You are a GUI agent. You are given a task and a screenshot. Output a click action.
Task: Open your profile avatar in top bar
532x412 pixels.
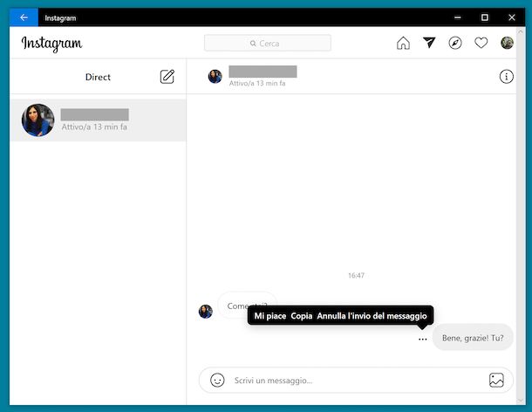[507, 43]
